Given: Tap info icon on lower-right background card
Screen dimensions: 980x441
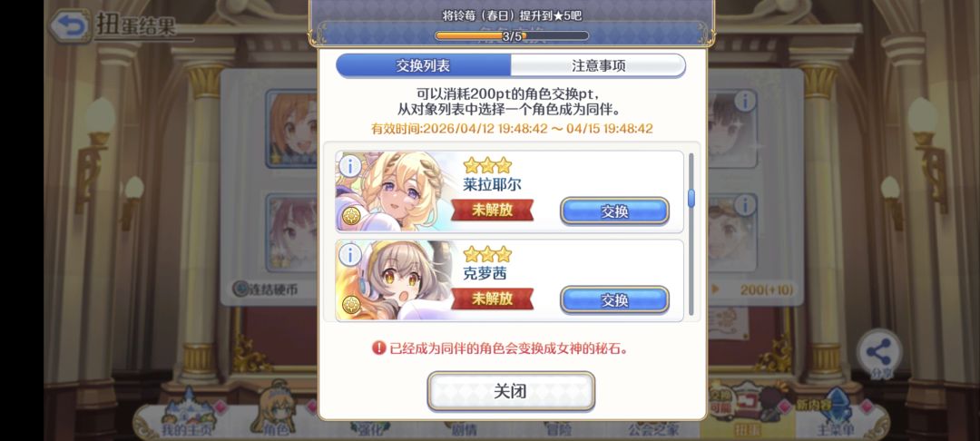Looking at the screenshot, I should (744, 205).
